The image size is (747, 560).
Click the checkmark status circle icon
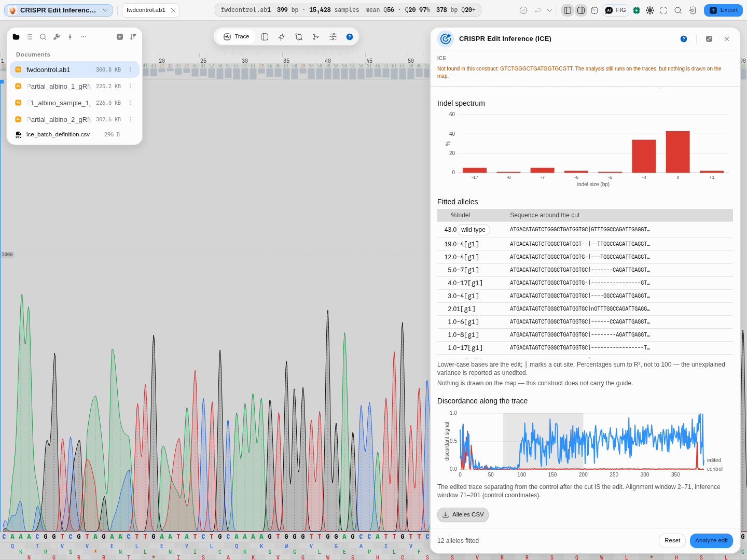523,10
